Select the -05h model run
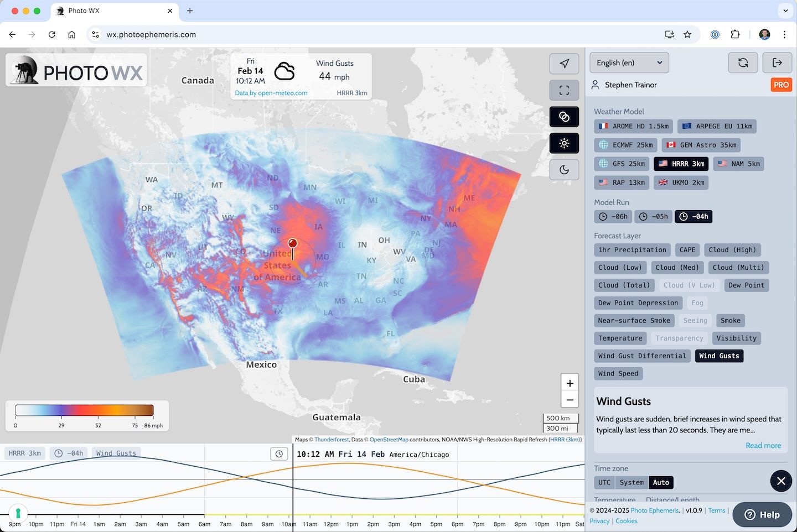797x532 pixels. coord(653,216)
